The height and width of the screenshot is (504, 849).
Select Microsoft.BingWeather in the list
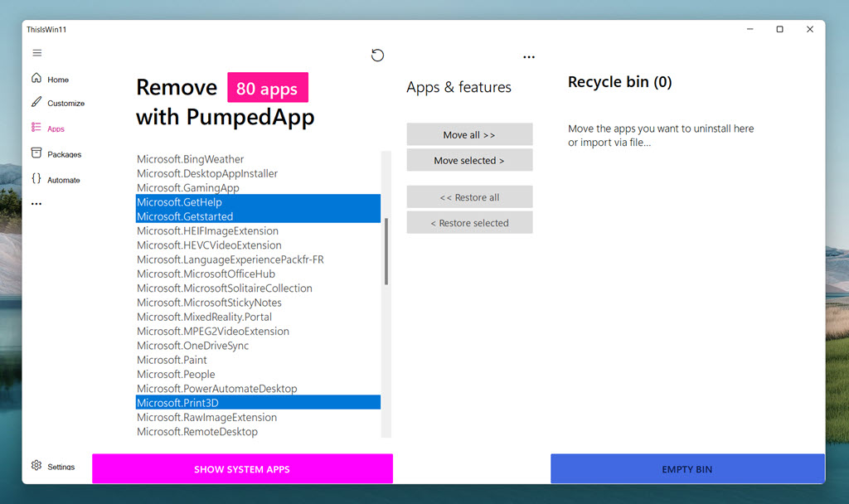[x=258, y=159]
